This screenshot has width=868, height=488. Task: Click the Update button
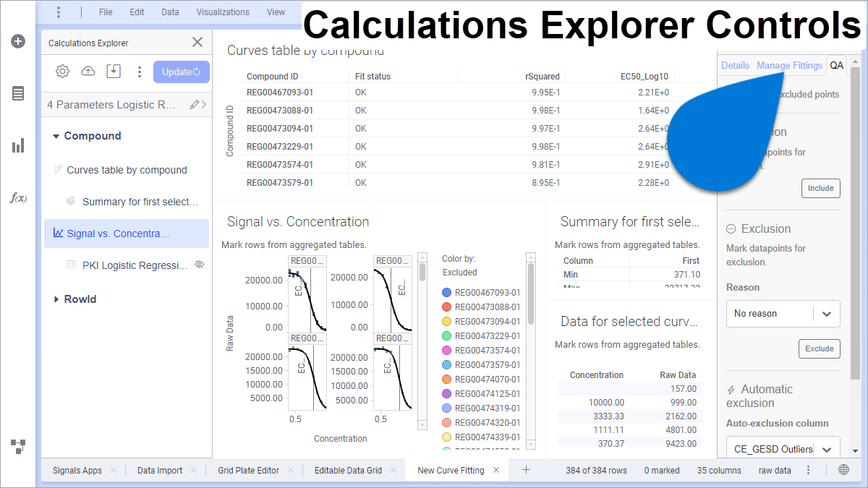point(181,72)
